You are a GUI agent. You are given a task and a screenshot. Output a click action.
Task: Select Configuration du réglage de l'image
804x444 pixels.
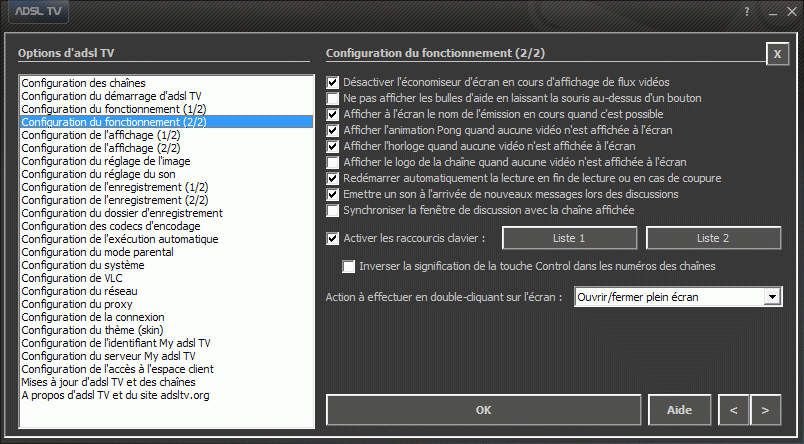[167, 161]
